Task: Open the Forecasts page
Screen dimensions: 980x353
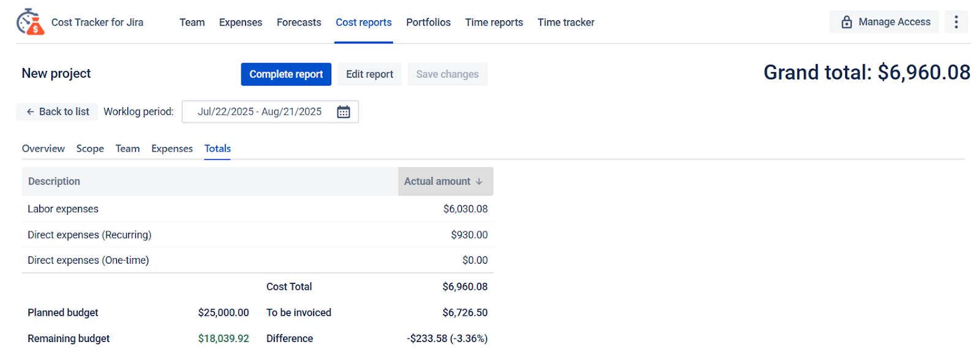Action: click(x=299, y=23)
